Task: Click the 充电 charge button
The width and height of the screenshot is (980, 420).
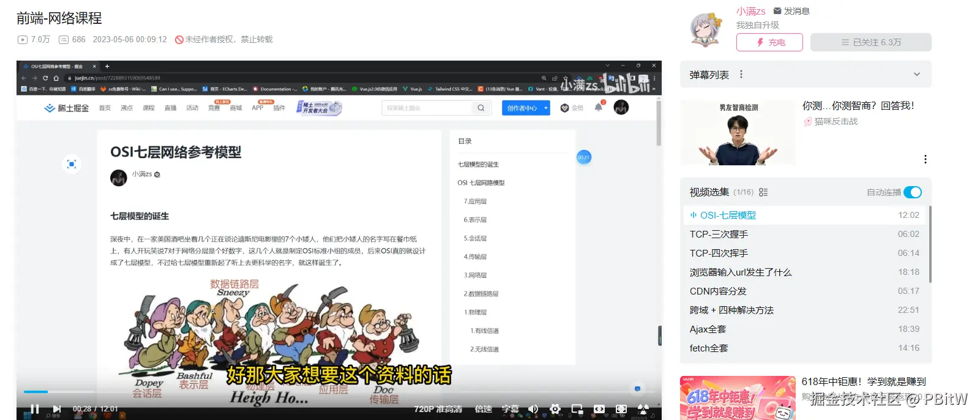Action: click(769, 42)
